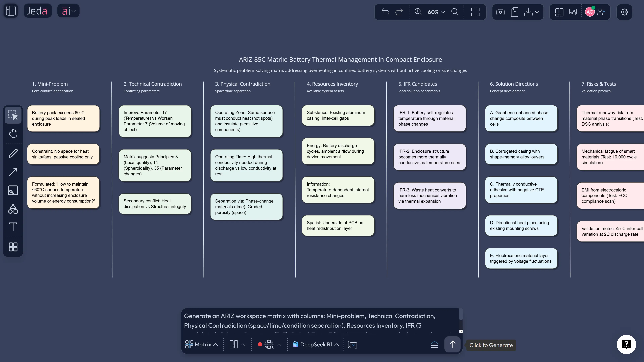Select the pen drawing tool
Viewport: 644px width, 362px height.
pos(13,153)
